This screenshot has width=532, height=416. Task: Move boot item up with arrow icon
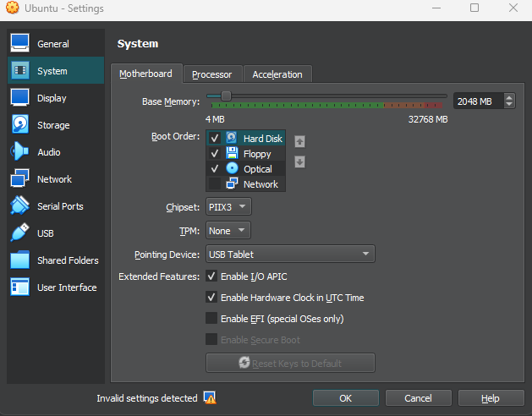pos(299,141)
